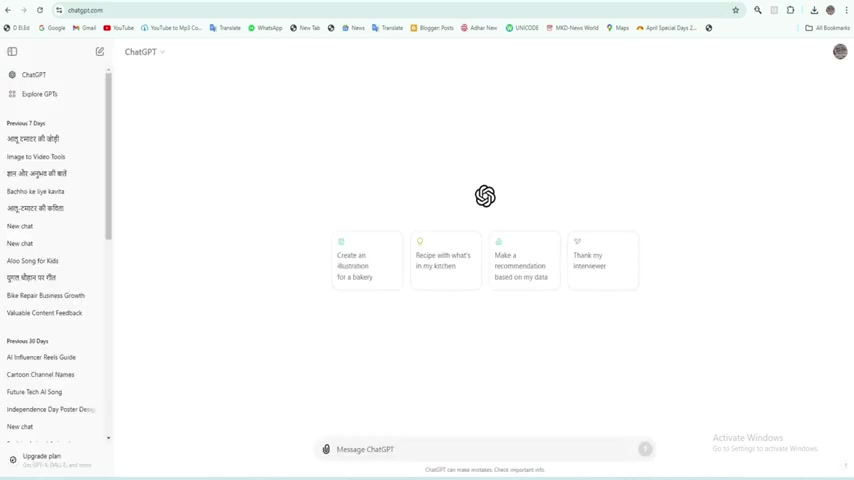Open the All Bookmarks folder
This screenshot has height=480, width=854.
click(827, 28)
